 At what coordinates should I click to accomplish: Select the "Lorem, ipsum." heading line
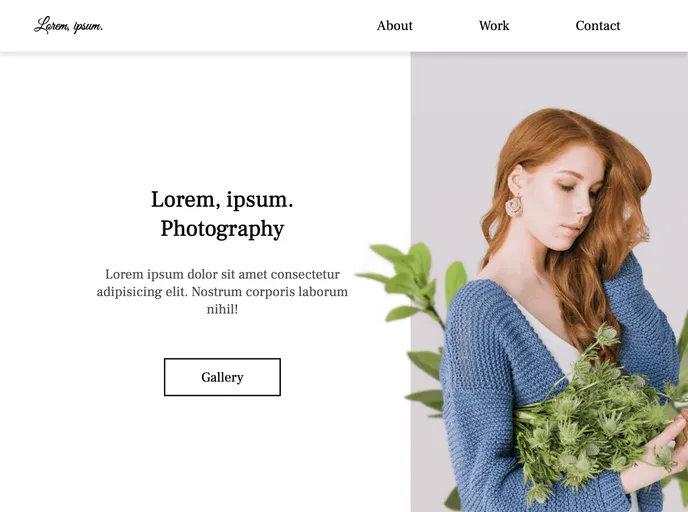pyautogui.click(x=222, y=200)
